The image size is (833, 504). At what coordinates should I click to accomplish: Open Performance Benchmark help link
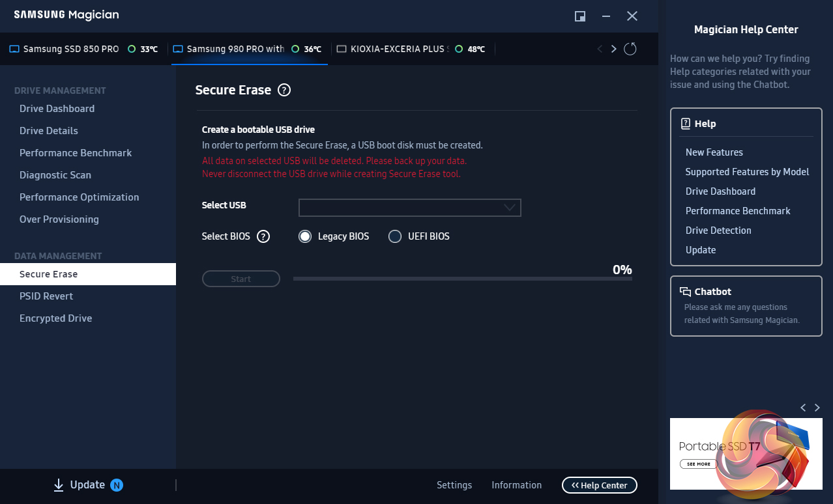coord(738,211)
